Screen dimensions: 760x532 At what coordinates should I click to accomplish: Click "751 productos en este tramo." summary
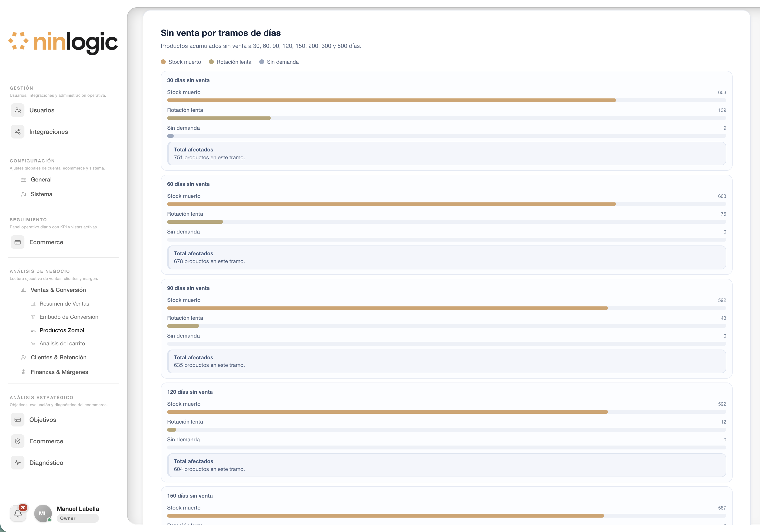pos(209,158)
